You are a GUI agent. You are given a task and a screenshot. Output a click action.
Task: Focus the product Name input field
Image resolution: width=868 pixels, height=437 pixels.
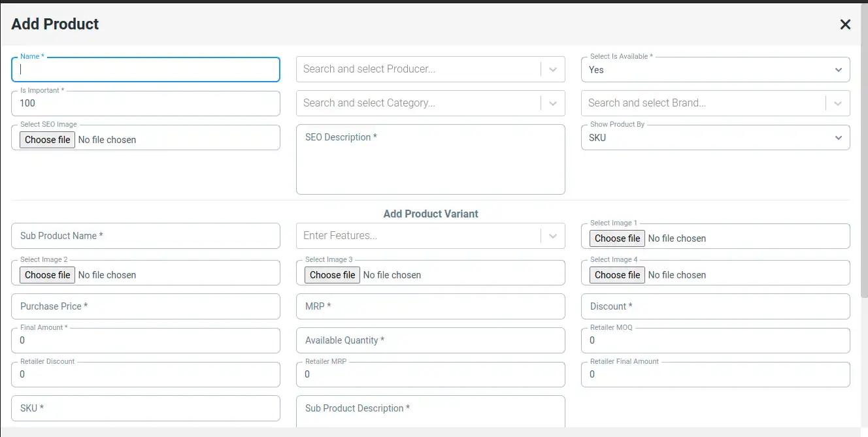point(146,69)
